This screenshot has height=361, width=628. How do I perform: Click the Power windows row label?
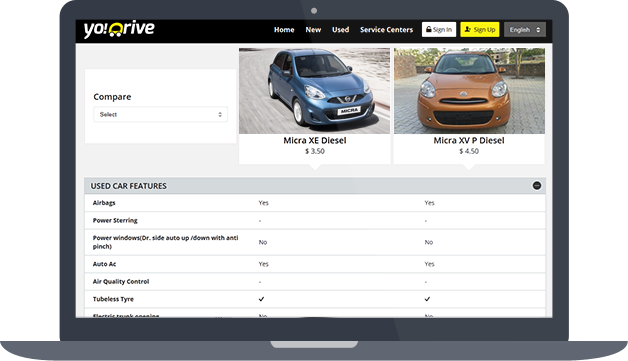[165, 242]
